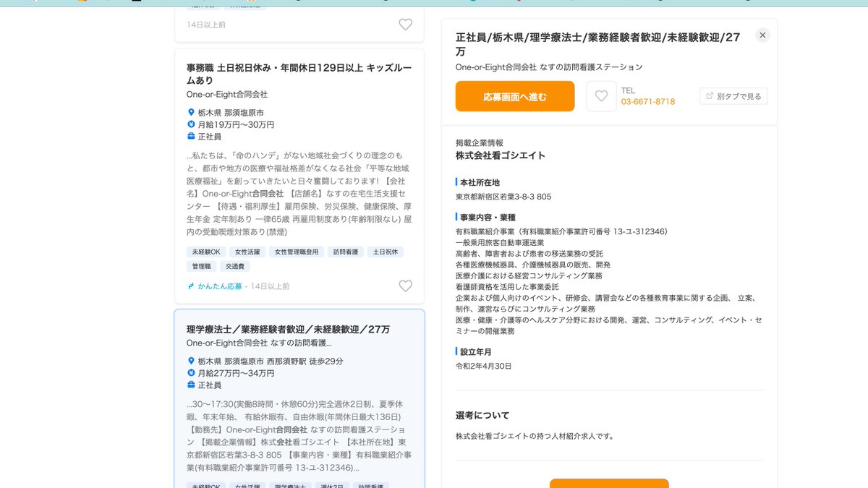The width and height of the screenshot is (868, 488).
Task: Click 月給27万円〜34万円 salary text
Action: coord(236,373)
